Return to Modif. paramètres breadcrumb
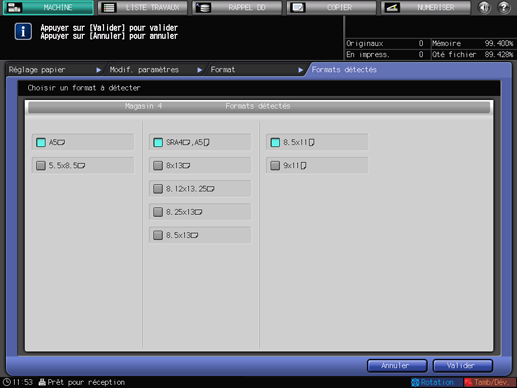517x388 pixels. point(144,70)
